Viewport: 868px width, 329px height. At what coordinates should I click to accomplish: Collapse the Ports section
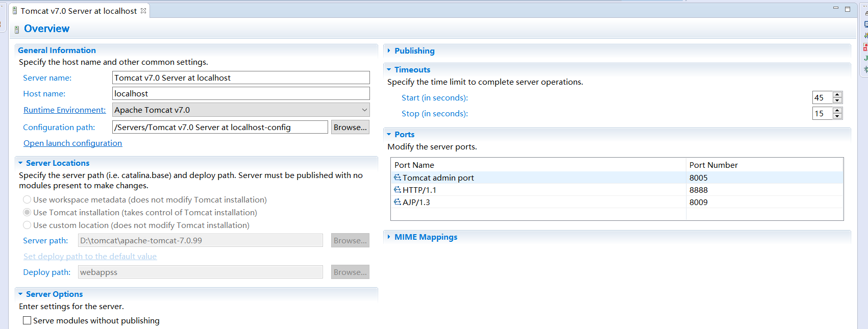click(x=389, y=134)
